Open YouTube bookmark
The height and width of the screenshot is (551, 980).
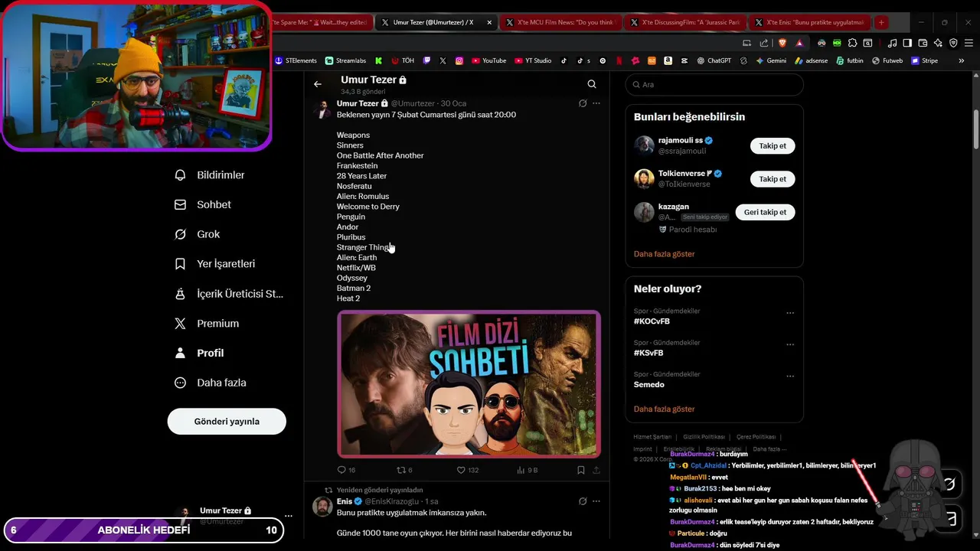click(x=489, y=60)
